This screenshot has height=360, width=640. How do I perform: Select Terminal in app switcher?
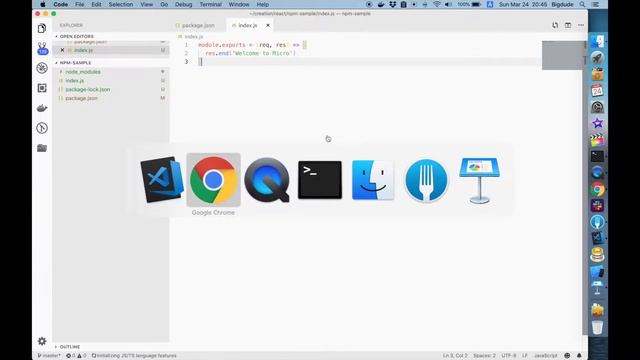click(320, 180)
